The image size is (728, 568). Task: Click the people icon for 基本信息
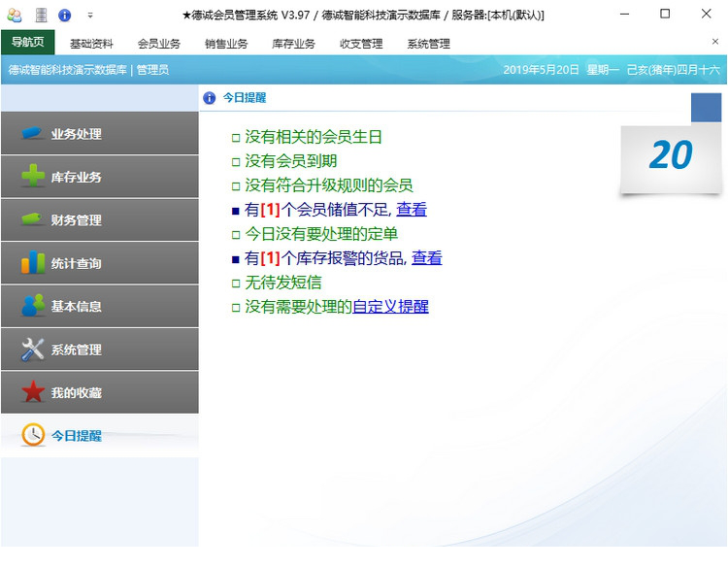33,305
